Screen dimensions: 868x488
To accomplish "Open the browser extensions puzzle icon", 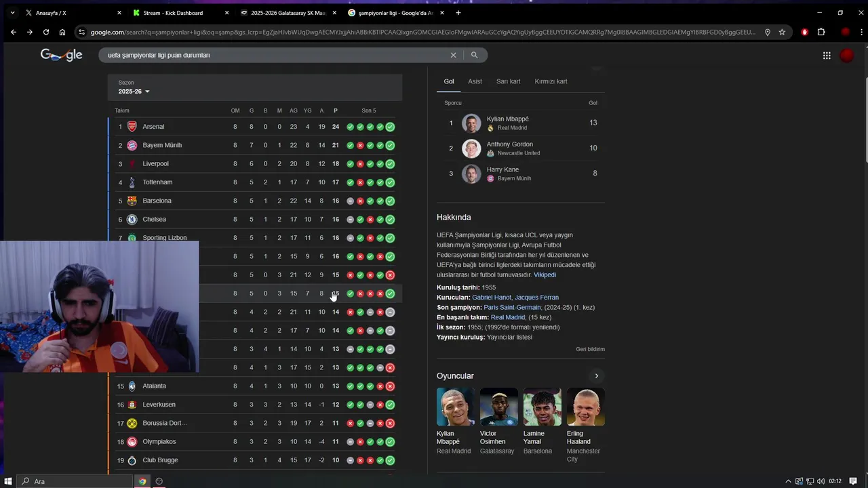I will coord(821,32).
